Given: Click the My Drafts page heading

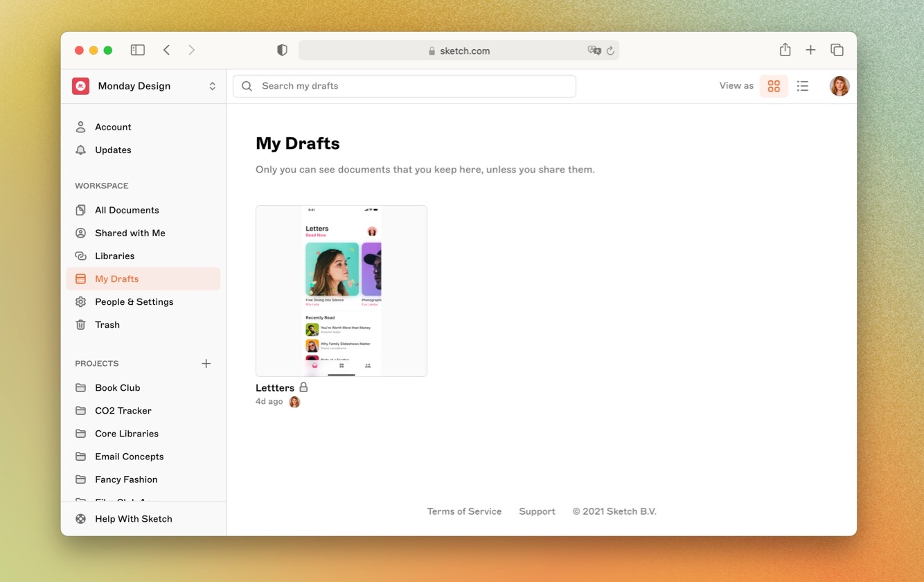Looking at the screenshot, I should [x=298, y=143].
